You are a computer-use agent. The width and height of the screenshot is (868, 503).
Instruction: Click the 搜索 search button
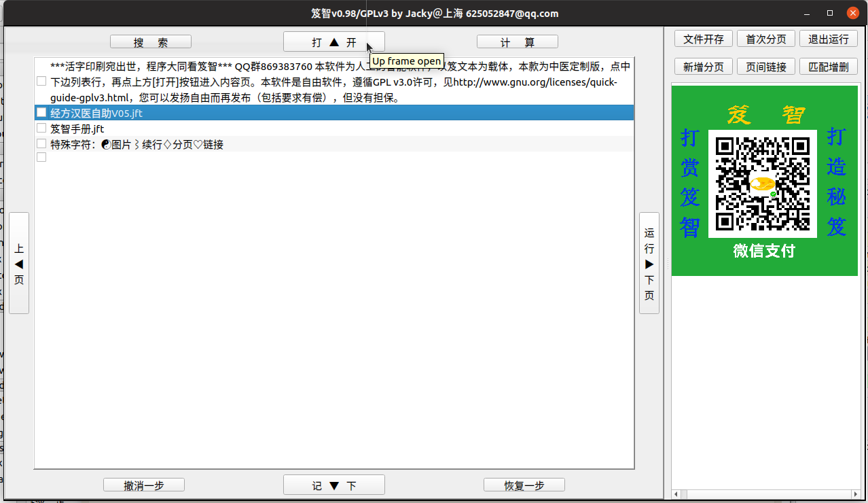[x=151, y=42]
